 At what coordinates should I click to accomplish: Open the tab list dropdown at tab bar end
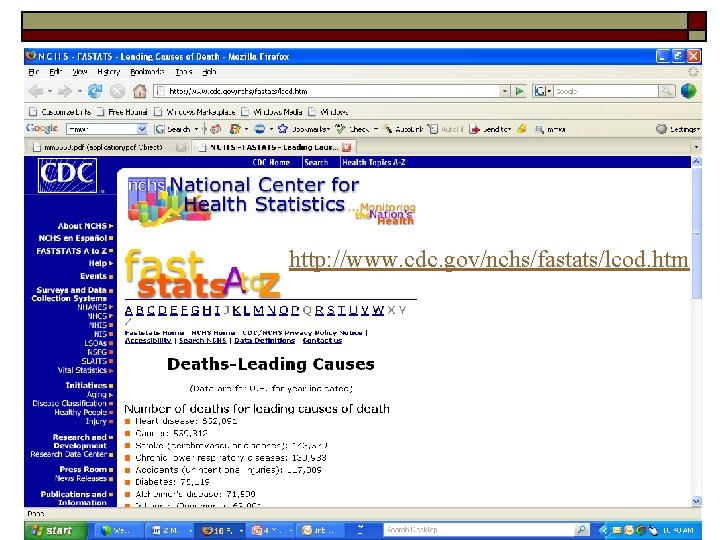[696, 147]
